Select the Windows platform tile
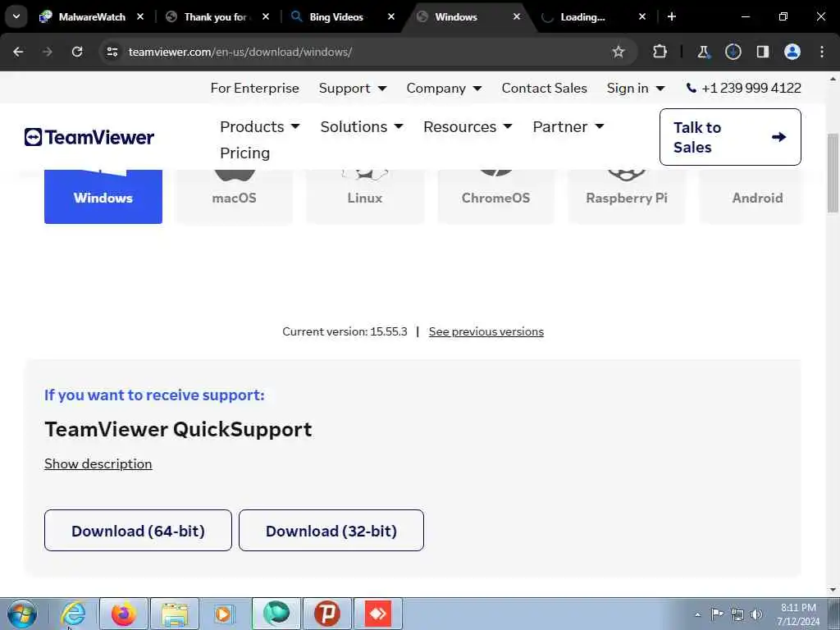The height and width of the screenshot is (630, 840). (103, 196)
